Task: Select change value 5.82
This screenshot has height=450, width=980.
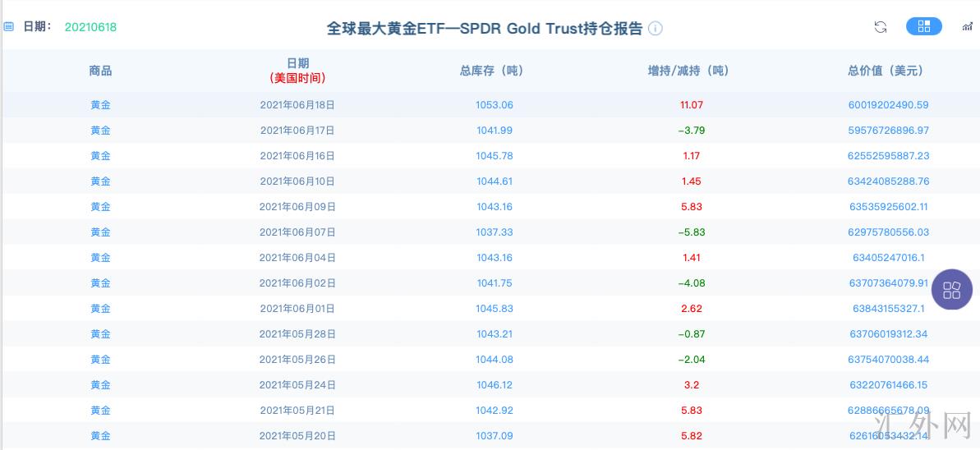Action: [x=691, y=436]
